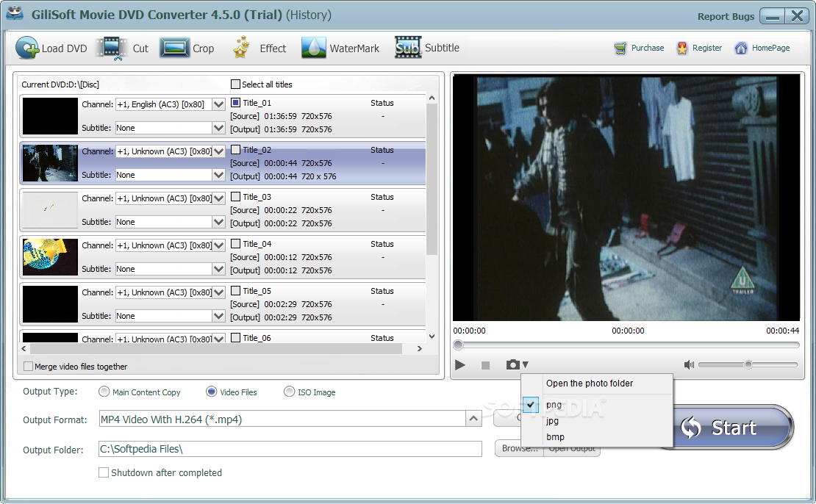The width and height of the screenshot is (816, 504).
Task: Adjust the volume slider knob
Action: coord(748,364)
